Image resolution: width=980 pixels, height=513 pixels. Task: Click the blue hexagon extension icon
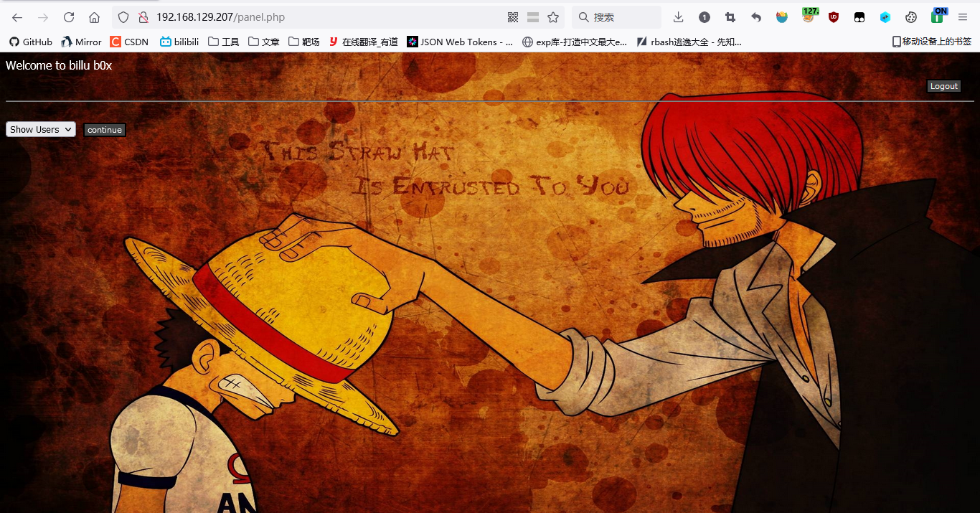click(x=885, y=17)
